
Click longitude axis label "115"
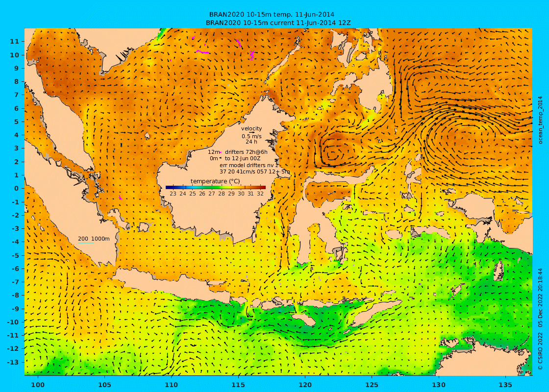tap(238, 385)
